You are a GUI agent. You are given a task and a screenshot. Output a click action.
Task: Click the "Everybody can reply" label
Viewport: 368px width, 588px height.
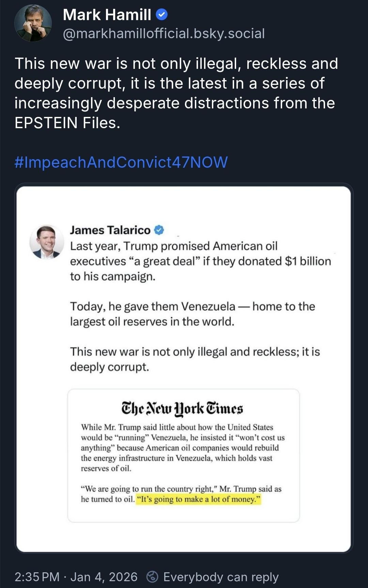221,577
